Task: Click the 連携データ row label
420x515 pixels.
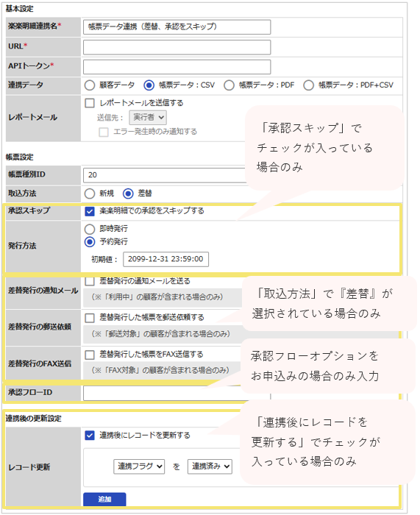Action: 26,85
